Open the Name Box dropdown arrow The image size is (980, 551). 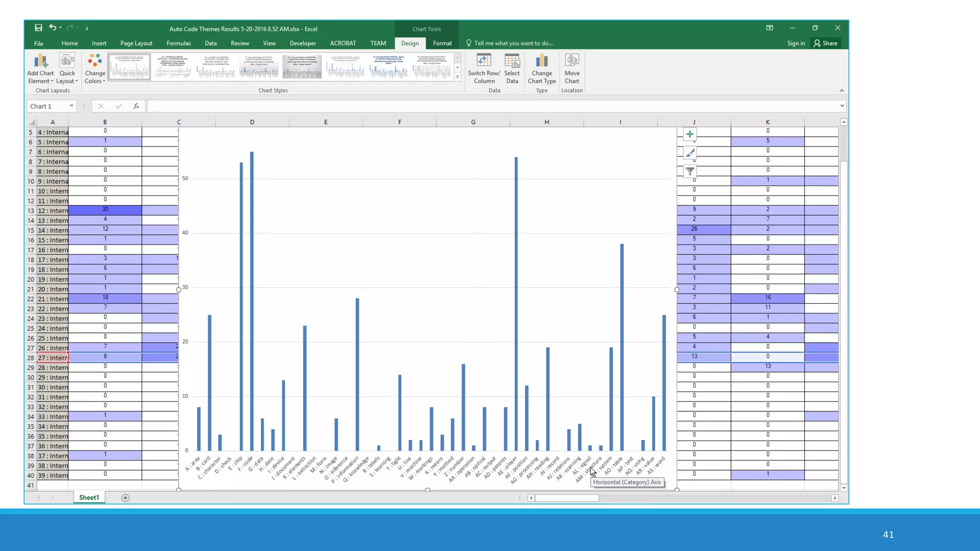coord(71,106)
